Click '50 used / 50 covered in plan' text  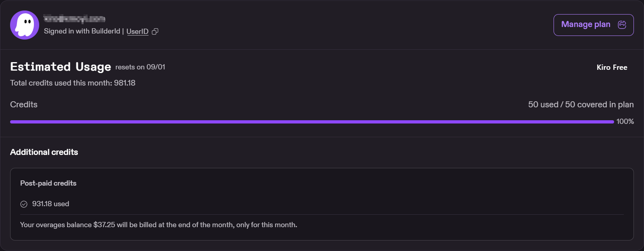[581, 105]
